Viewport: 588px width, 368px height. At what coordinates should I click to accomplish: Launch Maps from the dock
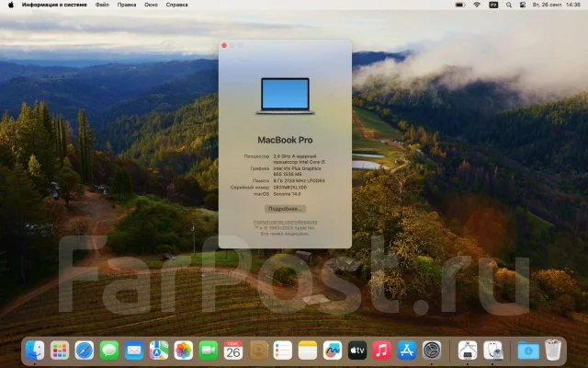click(x=159, y=351)
